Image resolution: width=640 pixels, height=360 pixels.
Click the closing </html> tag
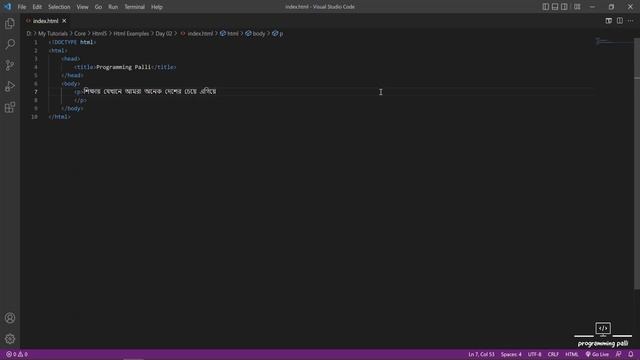[59, 117]
